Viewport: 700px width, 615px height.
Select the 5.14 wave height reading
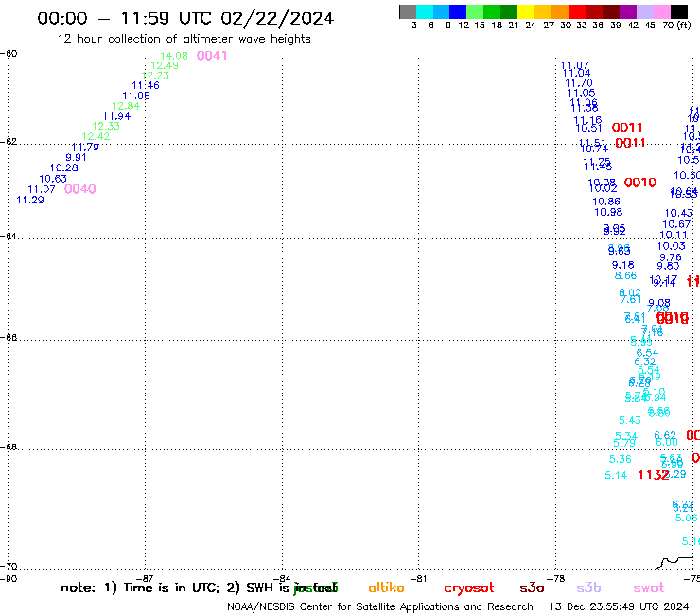[616, 476]
